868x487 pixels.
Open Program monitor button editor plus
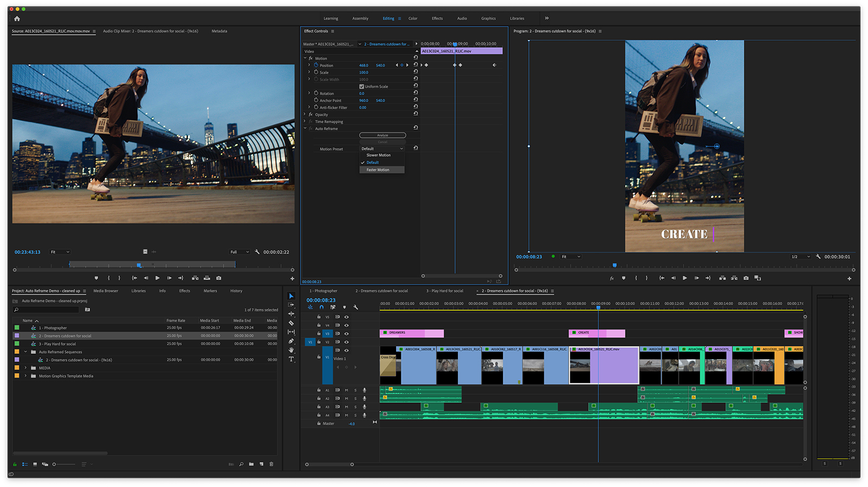[849, 279]
